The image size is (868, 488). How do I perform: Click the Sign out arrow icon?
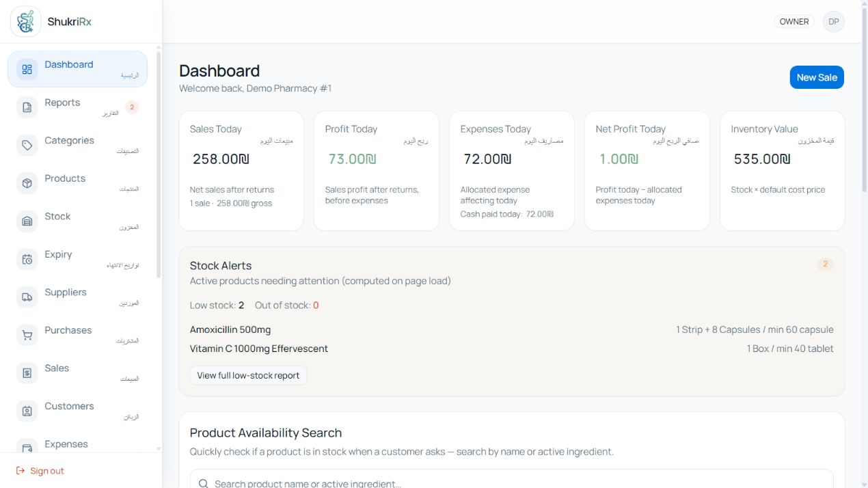coord(21,471)
